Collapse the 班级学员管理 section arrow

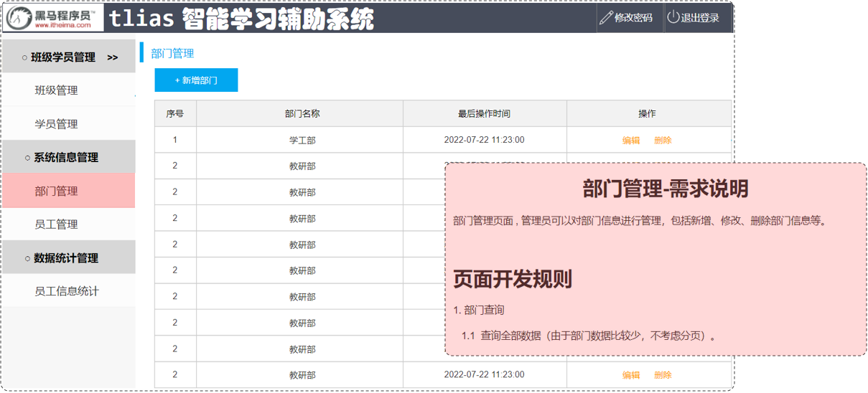[x=112, y=57]
